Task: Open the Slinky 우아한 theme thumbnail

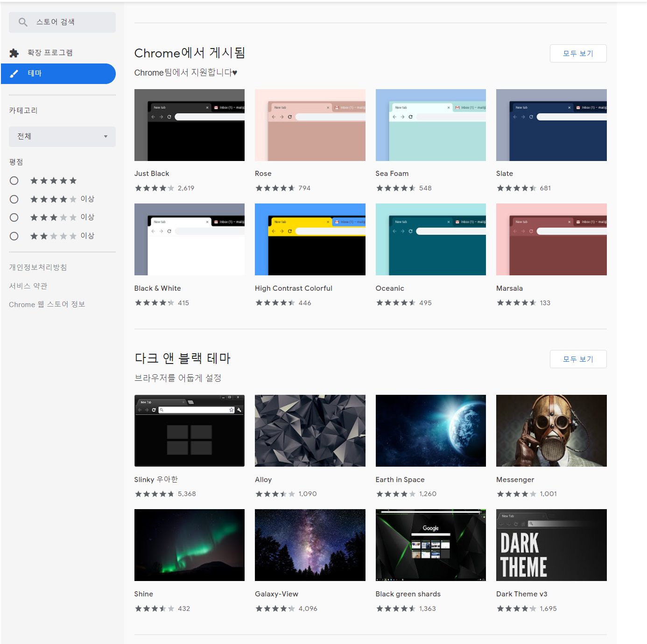Action: (190, 431)
